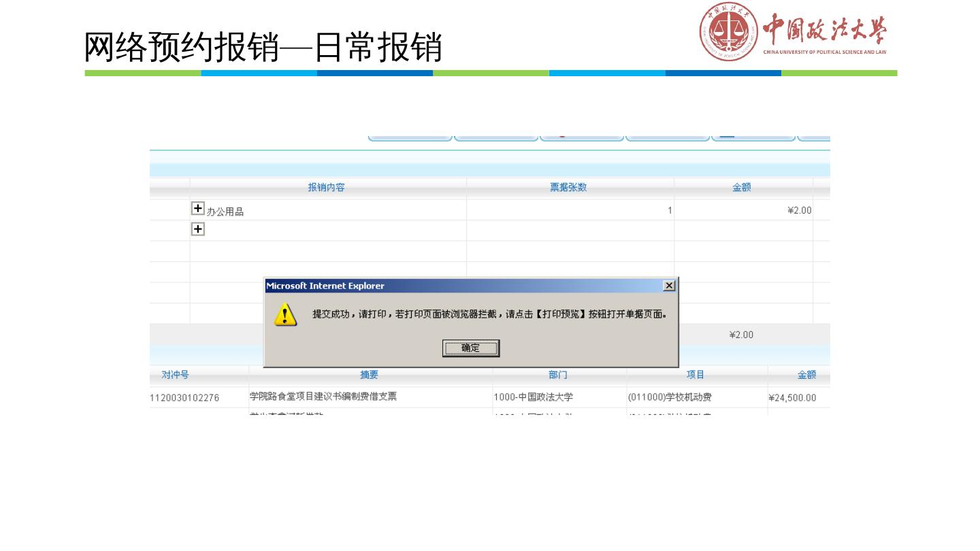The image size is (980, 551).
Task: Click summary 学院路食堂项目建议书编制费借支票
Action: (323, 397)
